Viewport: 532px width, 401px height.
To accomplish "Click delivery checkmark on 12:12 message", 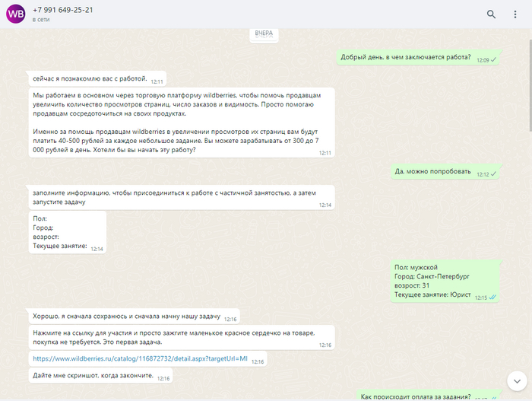I will point(494,174).
